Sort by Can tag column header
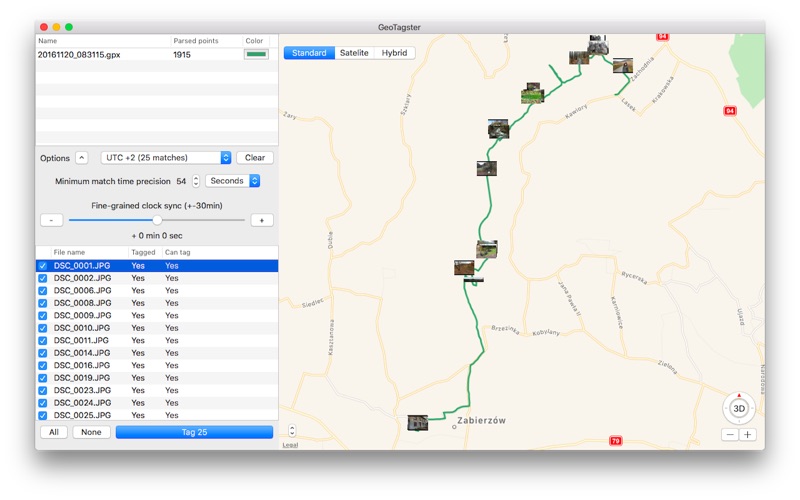Image resolution: width=800 pixels, height=500 pixels. pos(178,252)
